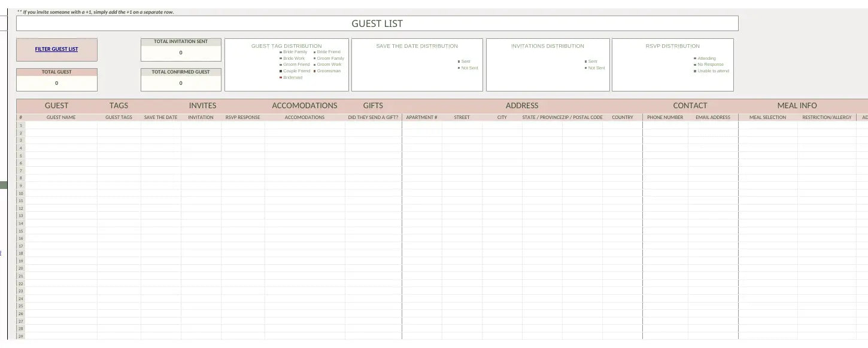The image size is (868, 348).
Task: Click the Bride Family legend entry
Action: [x=293, y=52]
